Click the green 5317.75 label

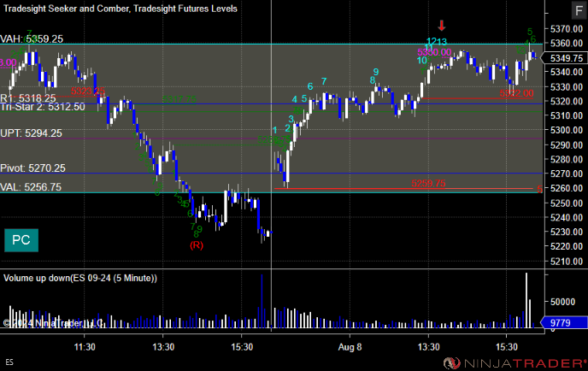click(x=179, y=99)
